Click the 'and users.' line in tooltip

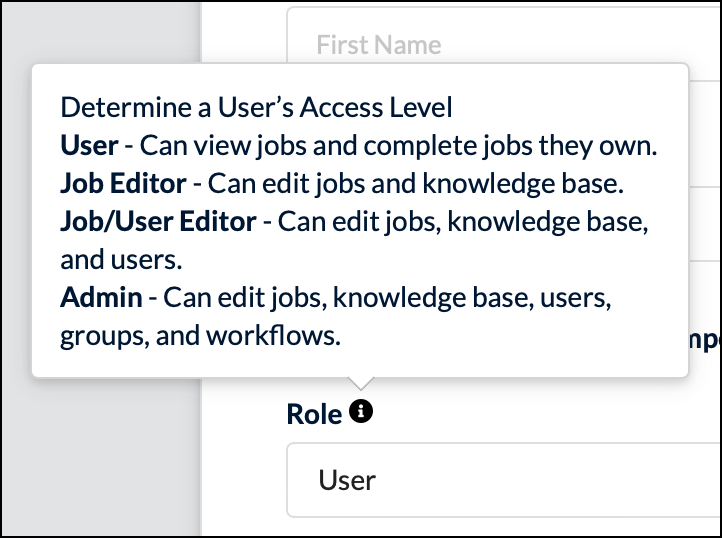[122, 259]
